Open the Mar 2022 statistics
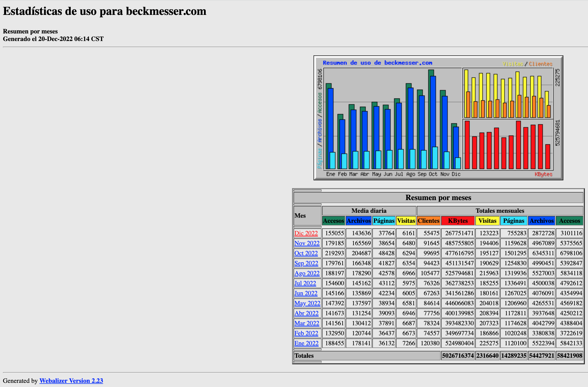 click(307, 323)
